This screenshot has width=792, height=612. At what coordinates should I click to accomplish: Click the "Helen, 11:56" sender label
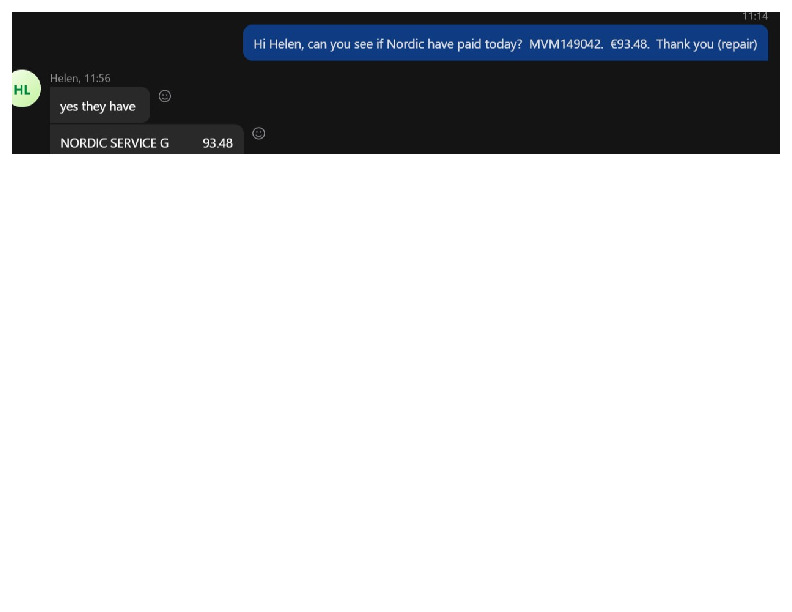(x=80, y=78)
